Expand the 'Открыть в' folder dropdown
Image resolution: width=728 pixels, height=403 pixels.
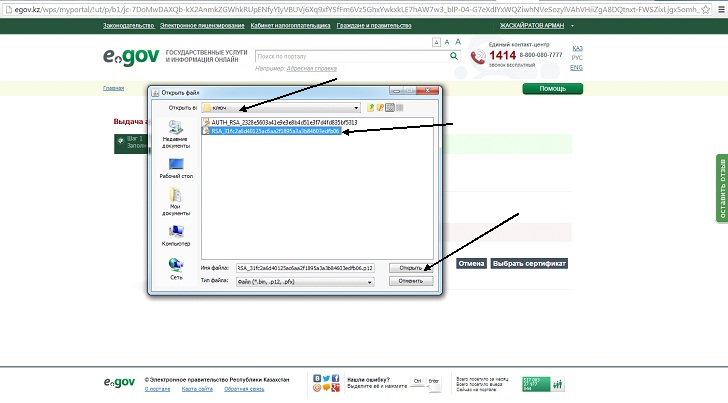pyautogui.click(x=355, y=107)
